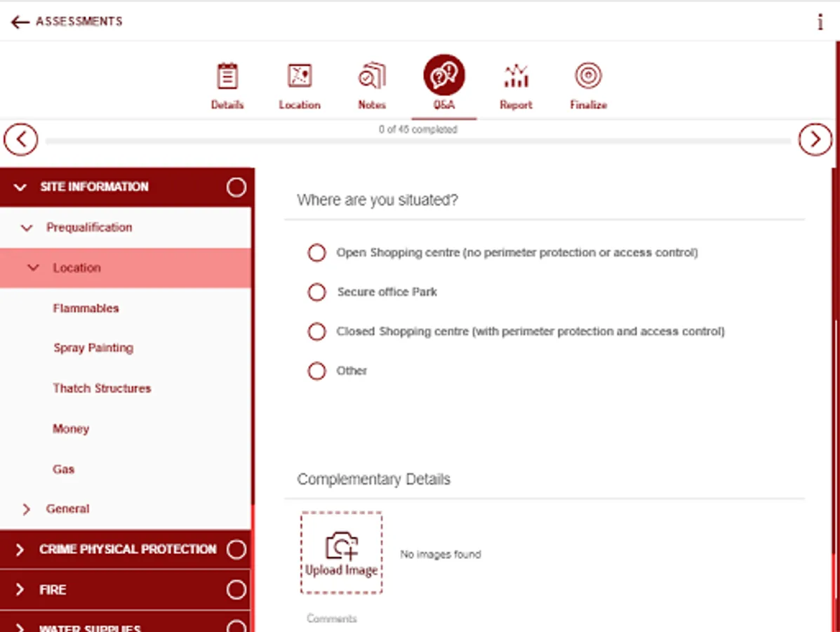Switch to the Location tab label
Image resolution: width=840 pixels, height=632 pixels.
click(x=300, y=105)
